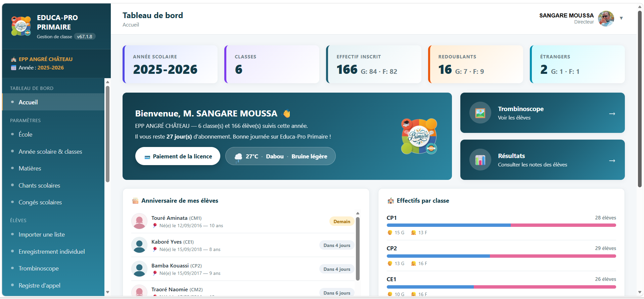Click the weather cloud icon for Dabou
The width and height of the screenshot is (644, 299).
[x=238, y=156]
